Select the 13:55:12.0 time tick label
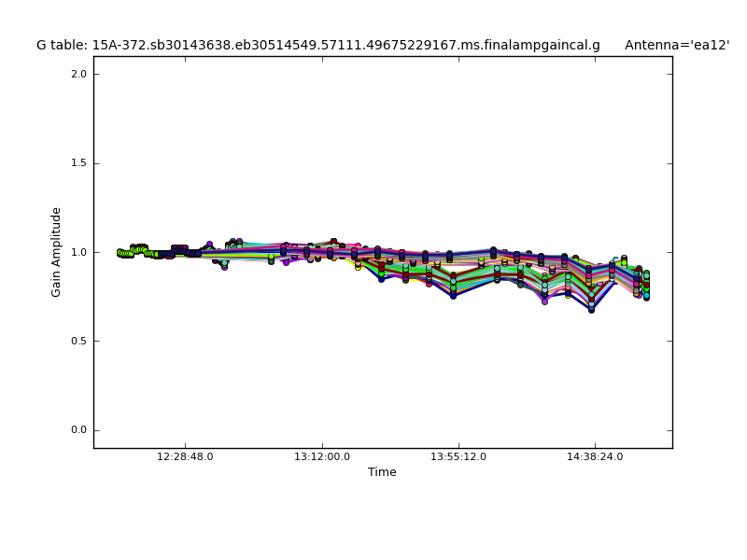 coord(458,456)
